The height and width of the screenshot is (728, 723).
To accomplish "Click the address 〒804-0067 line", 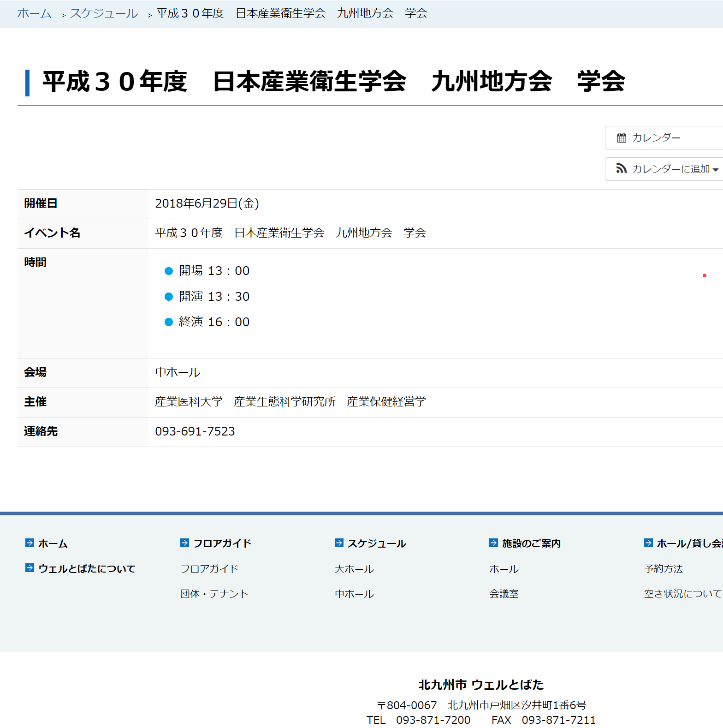I will point(481,705).
